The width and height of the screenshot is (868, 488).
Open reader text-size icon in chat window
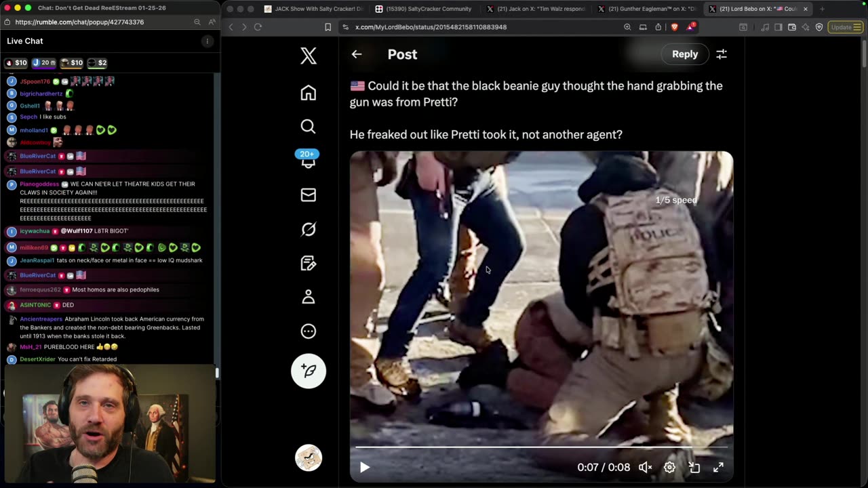pos(212,22)
